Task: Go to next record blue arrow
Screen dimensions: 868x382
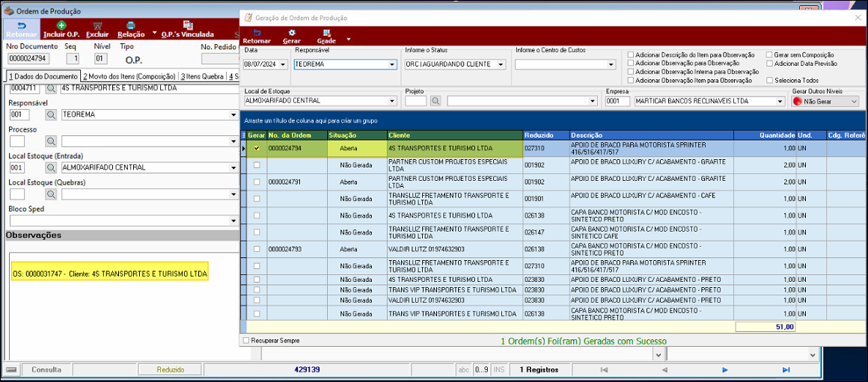Action: (x=724, y=370)
